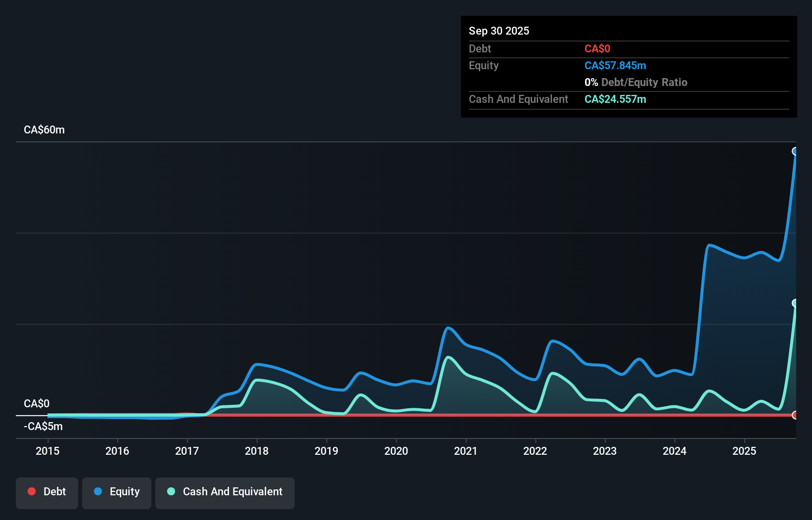Viewport: 812px width, 520px height.
Task: Click the red debt endpoint marker on chart
Action: pyautogui.click(x=795, y=415)
